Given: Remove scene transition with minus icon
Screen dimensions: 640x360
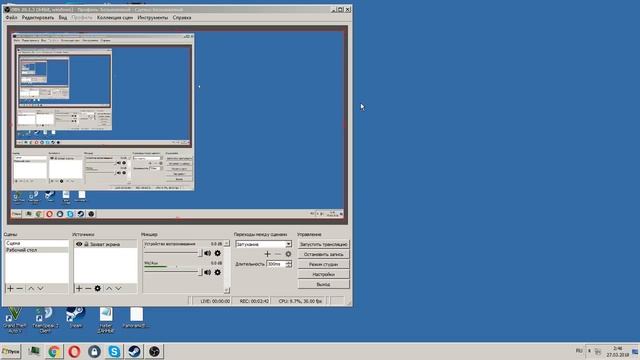Looking at the screenshot, I should (x=278, y=254).
